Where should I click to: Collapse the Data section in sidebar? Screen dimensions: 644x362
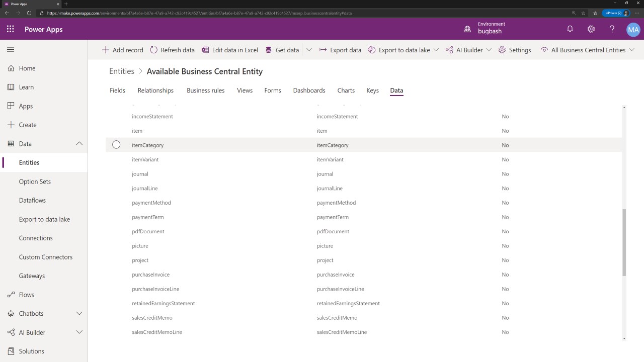click(x=79, y=144)
